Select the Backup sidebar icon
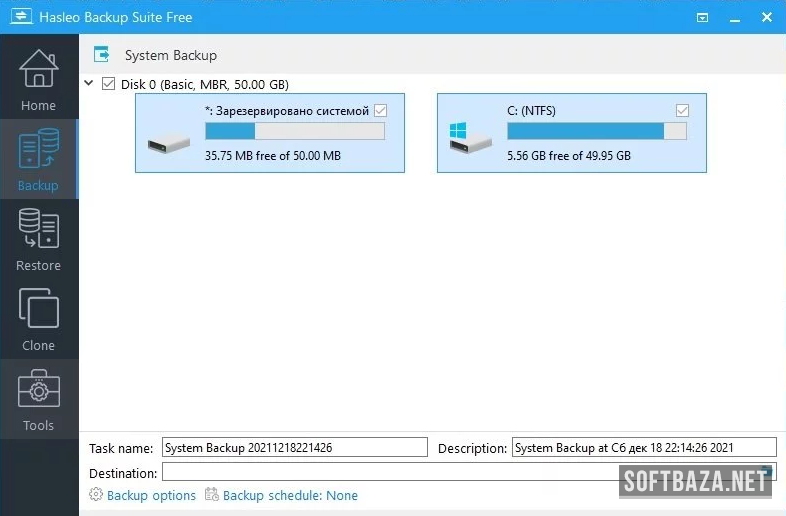 38,159
